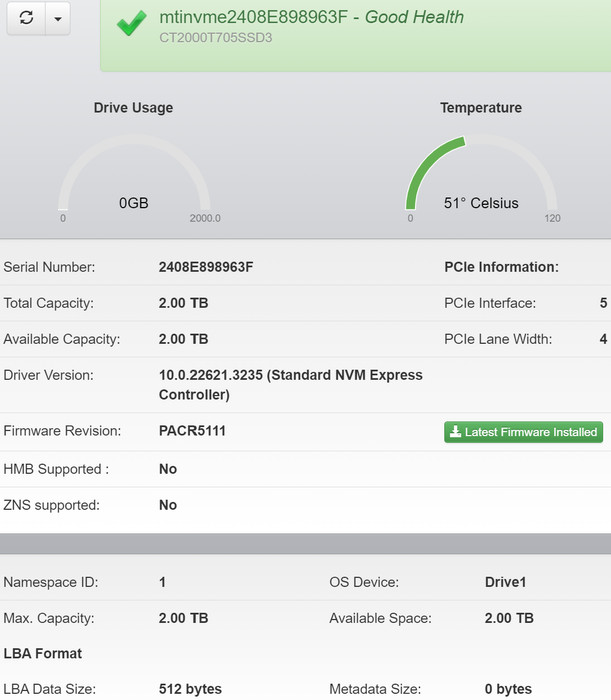Click the PCIe Lane Width value
This screenshot has width=611, height=700.
[603, 339]
